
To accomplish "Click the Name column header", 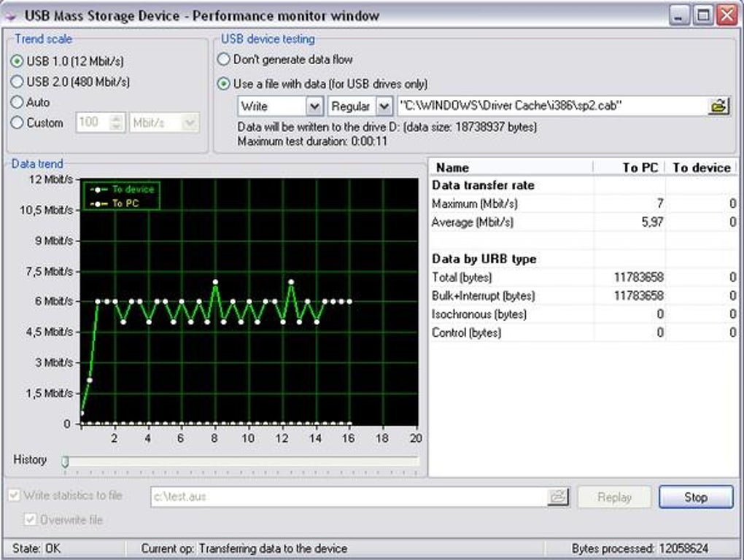I will (x=511, y=168).
